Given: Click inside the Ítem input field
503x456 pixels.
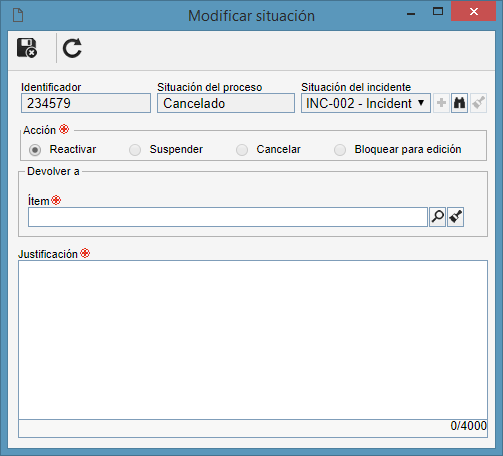Looking at the screenshot, I should pyautogui.click(x=228, y=217).
